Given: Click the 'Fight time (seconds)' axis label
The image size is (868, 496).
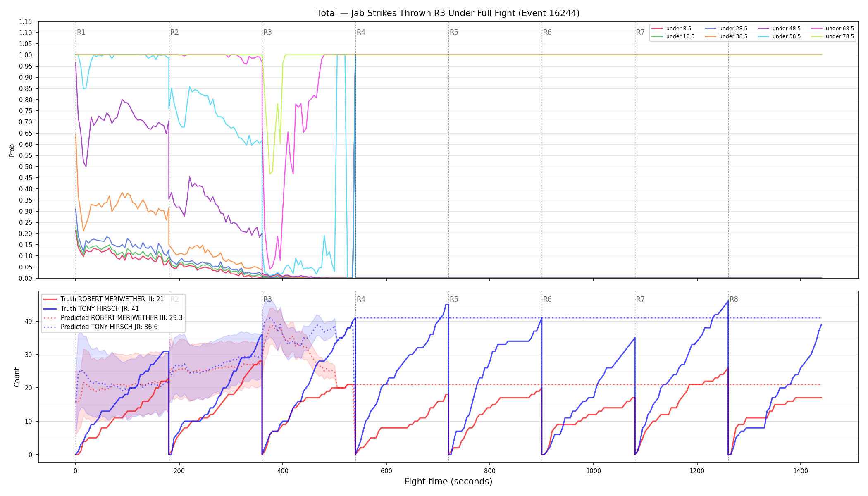Looking at the screenshot, I should [x=448, y=482].
